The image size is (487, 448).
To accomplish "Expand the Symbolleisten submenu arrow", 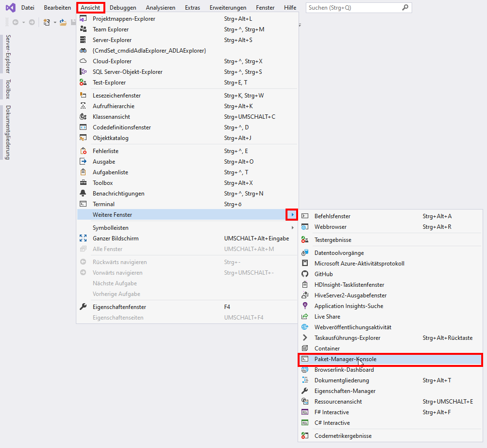I will [x=292, y=228].
